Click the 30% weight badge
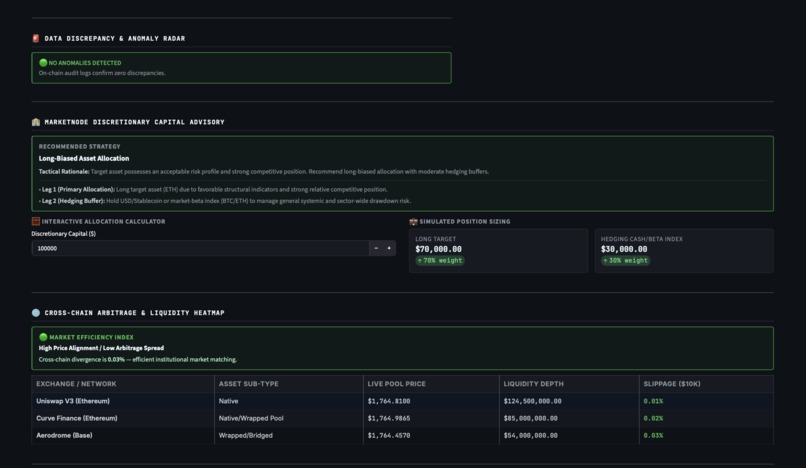806x468 pixels. click(x=626, y=261)
